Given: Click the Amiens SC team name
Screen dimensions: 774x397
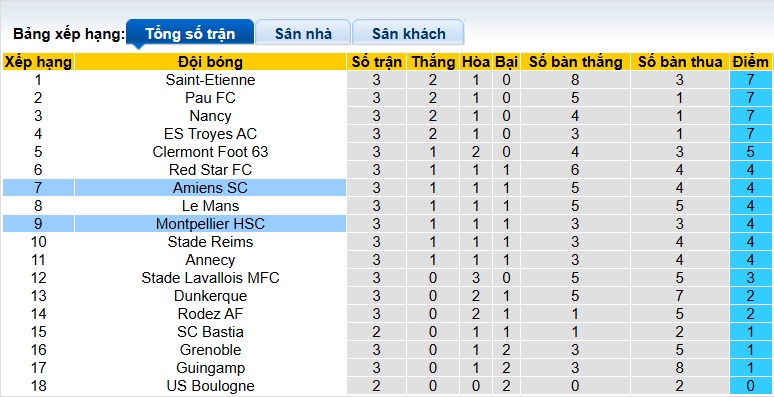Looking at the screenshot, I should click(210, 188).
